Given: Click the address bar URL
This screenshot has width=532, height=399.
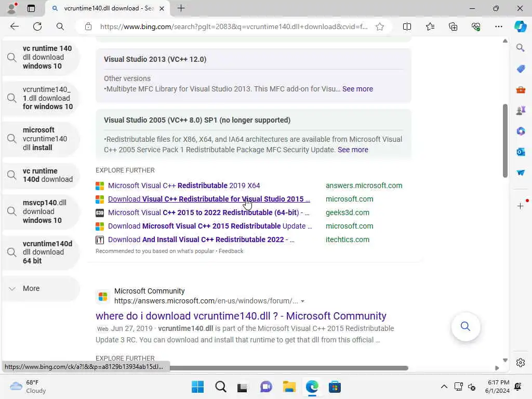Looking at the screenshot, I should 234,26.
